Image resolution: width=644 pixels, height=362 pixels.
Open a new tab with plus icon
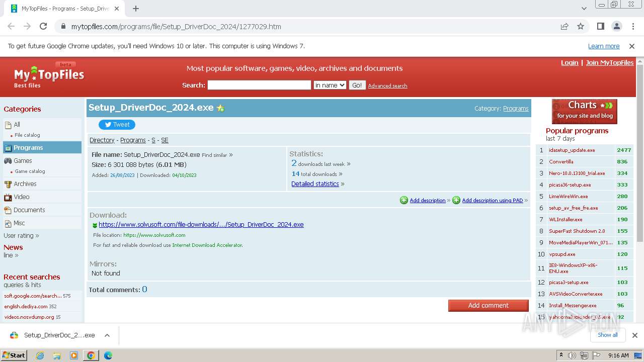tap(136, 9)
